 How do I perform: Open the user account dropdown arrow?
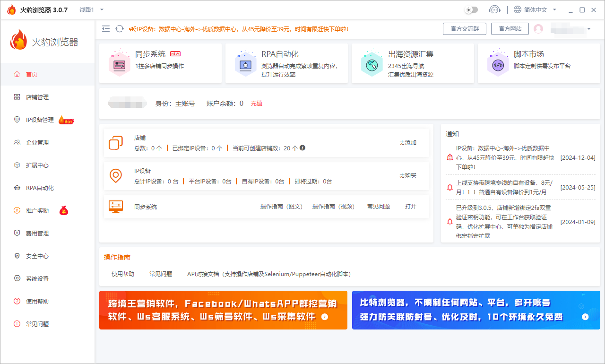589,29
